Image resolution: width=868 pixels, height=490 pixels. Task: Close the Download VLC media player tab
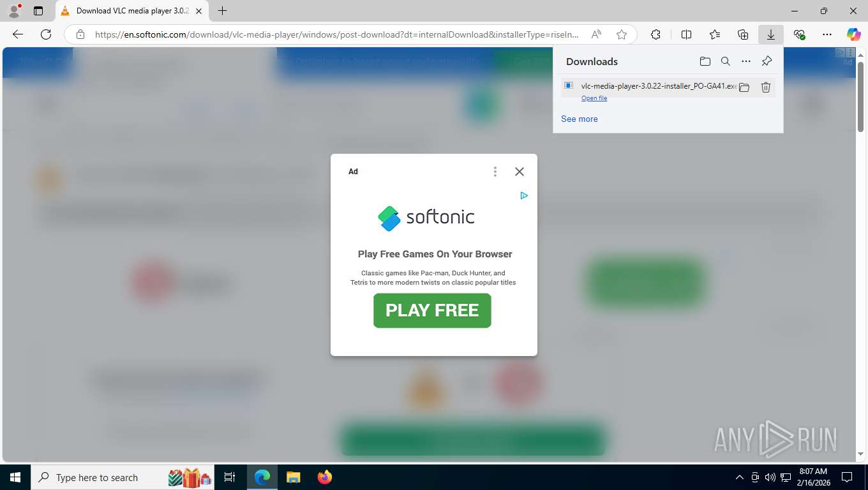[x=198, y=11]
